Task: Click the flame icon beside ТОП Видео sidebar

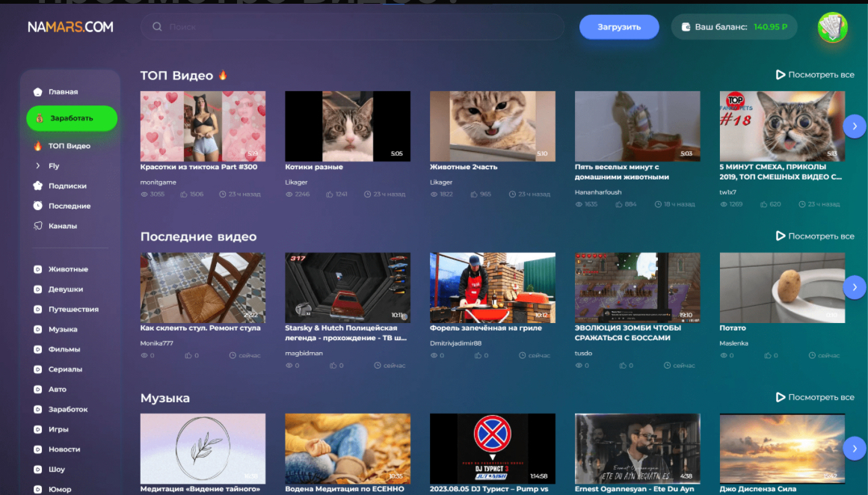Action: (x=37, y=146)
